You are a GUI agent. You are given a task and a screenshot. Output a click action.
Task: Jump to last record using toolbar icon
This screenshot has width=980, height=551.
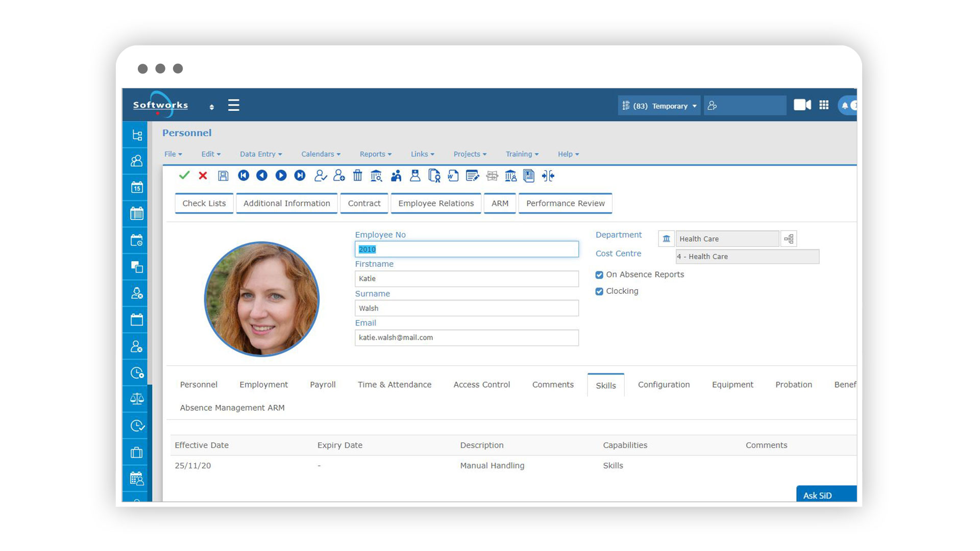point(300,176)
